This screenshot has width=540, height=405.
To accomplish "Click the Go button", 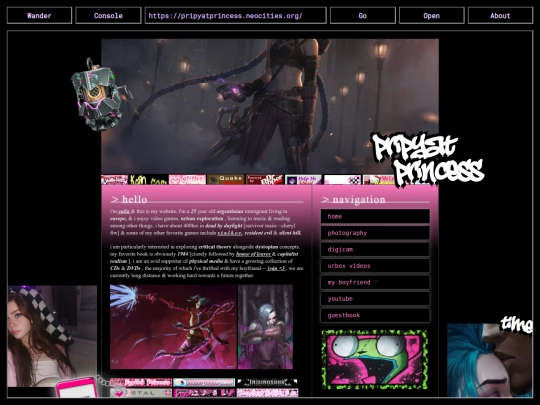I will (363, 16).
